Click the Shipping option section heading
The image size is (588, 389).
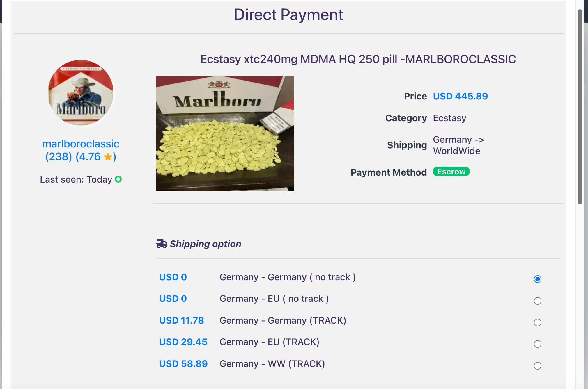pyautogui.click(x=206, y=244)
